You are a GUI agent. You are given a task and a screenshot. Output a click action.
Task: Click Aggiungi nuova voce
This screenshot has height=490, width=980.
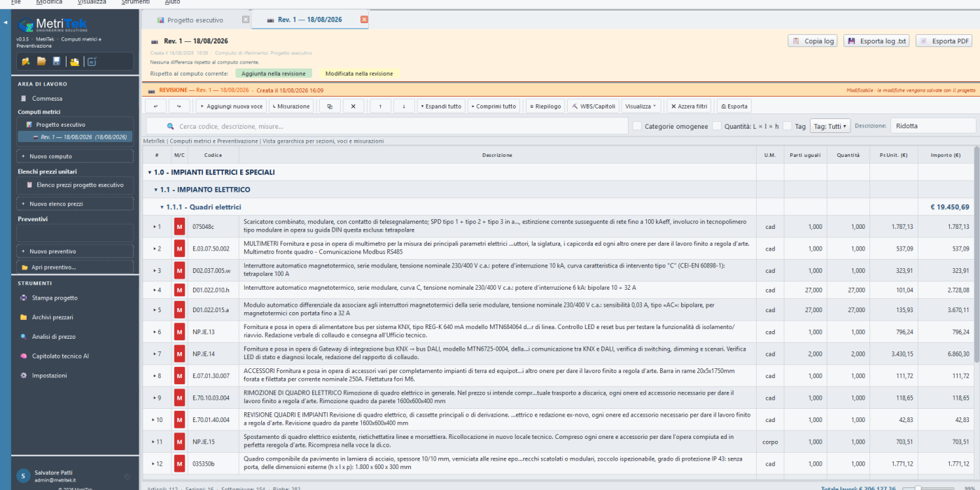click(230, 106)
